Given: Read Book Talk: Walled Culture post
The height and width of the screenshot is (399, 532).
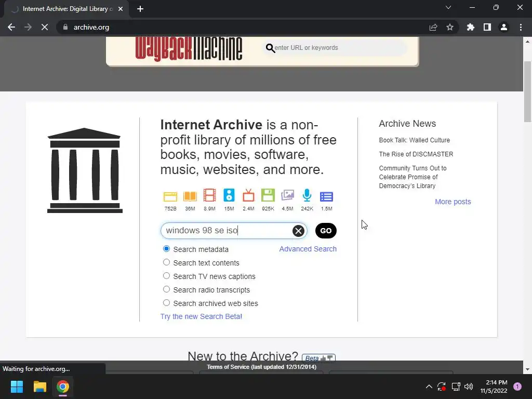Looking at the screenshot, I should (x=414, y=140).
